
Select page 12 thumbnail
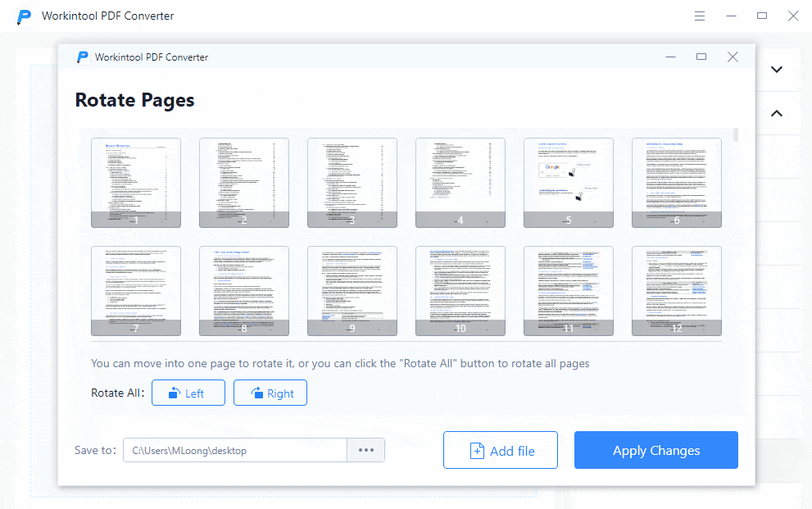pyautogui.click(x=677, y=291)
